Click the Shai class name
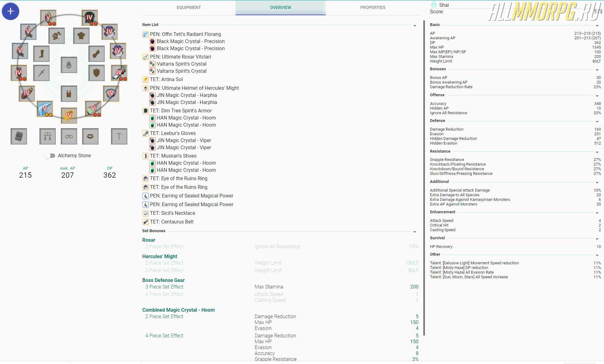Screen dimensions: 604x364 444,5
